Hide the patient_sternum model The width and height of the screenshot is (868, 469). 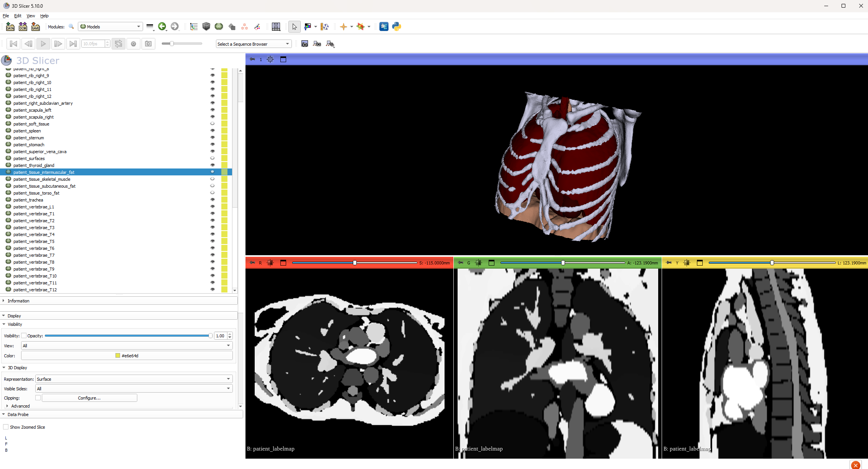coord(212,138)
